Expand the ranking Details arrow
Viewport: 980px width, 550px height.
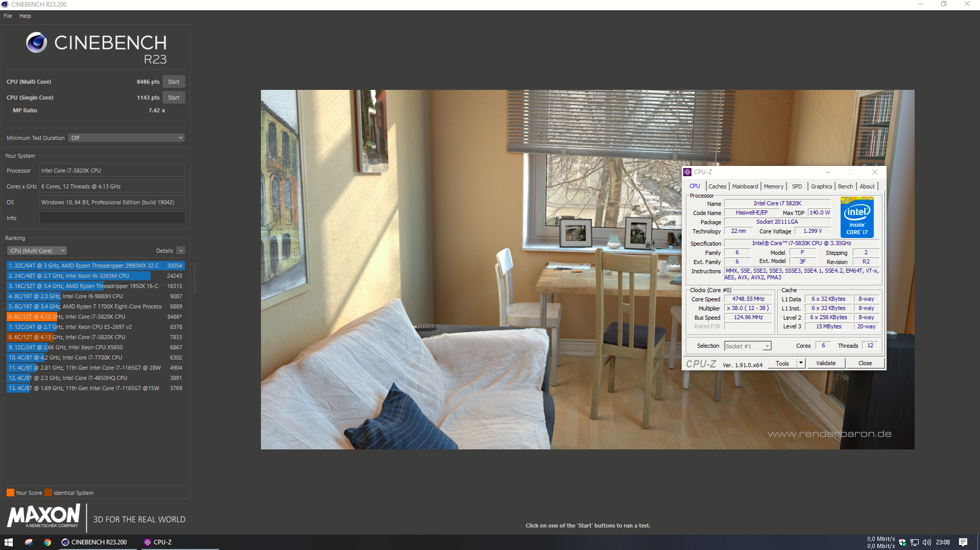coord(181,251)
